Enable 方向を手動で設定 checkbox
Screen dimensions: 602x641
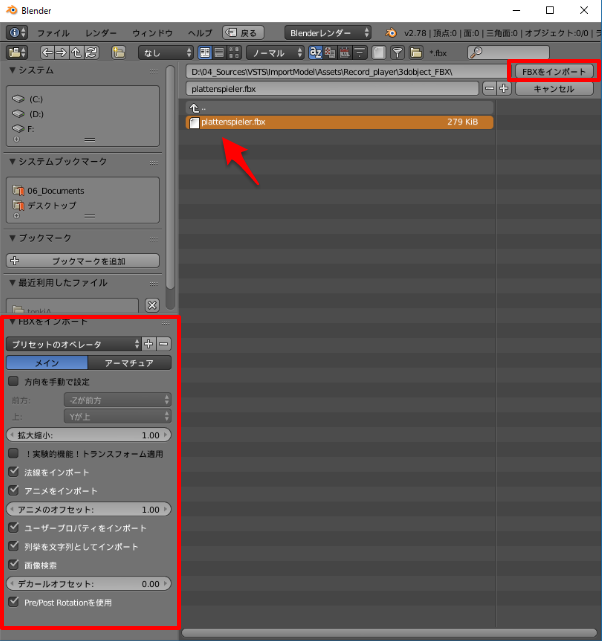13,381
